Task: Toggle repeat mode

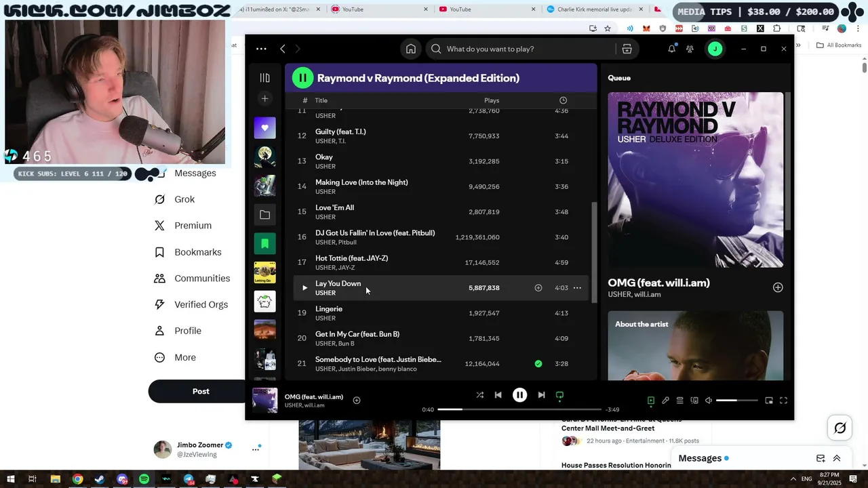Action: (x=559, y=395)
